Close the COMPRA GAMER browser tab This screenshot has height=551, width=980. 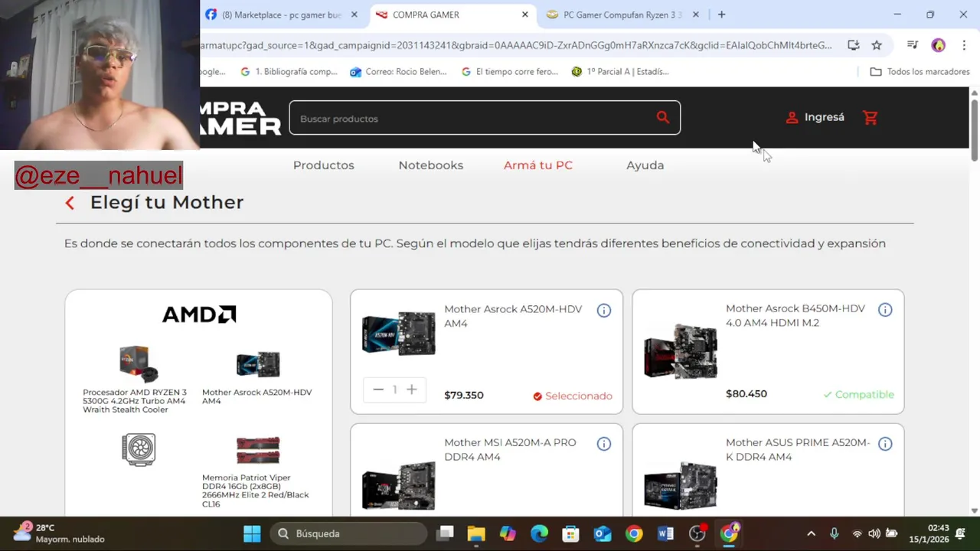[x=525, y=15]
